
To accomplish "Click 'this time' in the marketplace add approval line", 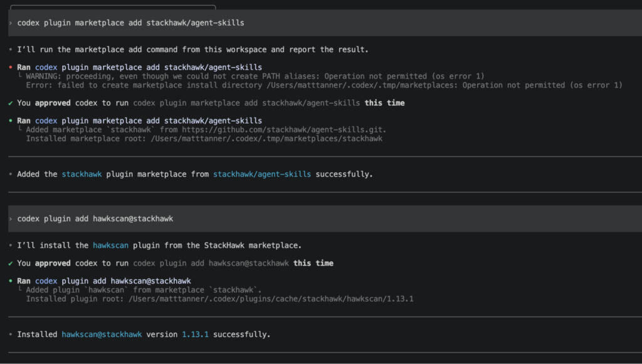I will pyautogui.click(x=384, y=103).
